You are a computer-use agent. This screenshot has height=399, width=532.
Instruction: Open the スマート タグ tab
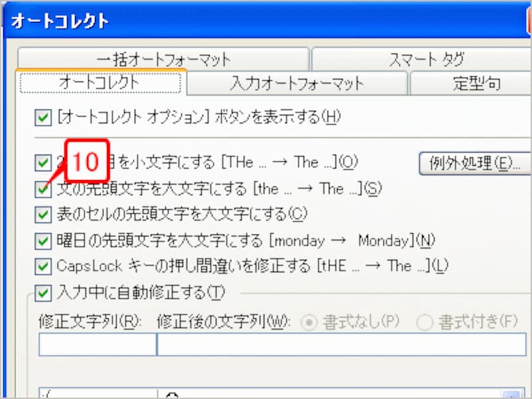point(422,59)
